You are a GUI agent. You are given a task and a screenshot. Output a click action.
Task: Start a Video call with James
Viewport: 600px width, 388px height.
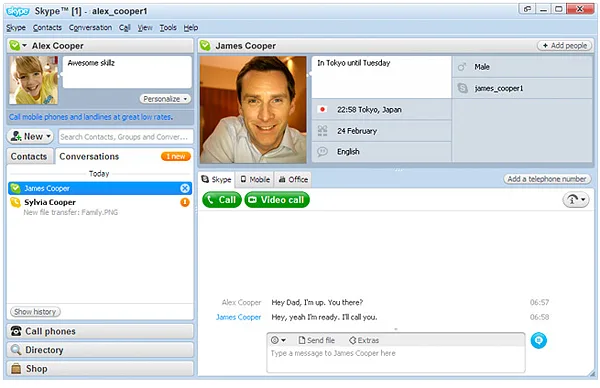[277, 200]
